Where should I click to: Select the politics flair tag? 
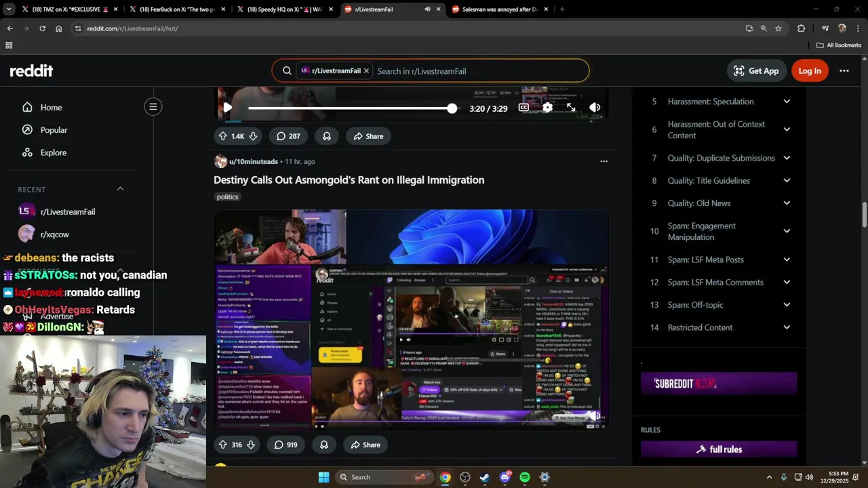click(227, 197)
